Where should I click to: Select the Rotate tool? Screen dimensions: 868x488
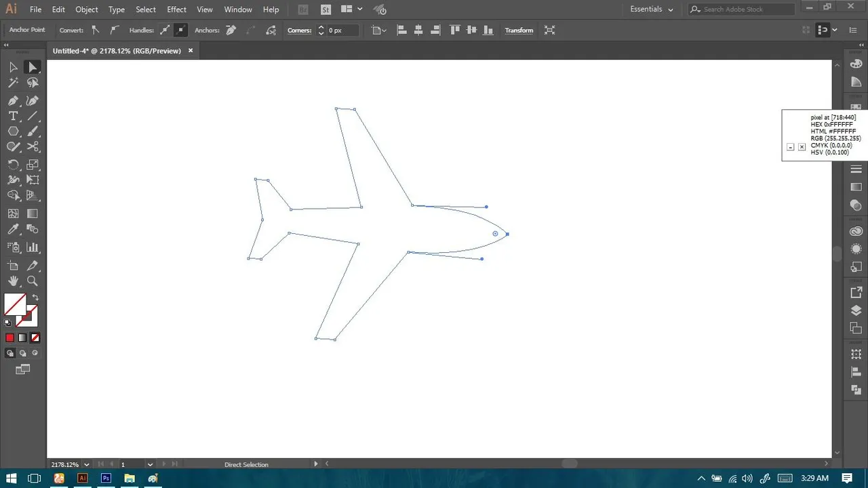13,165
